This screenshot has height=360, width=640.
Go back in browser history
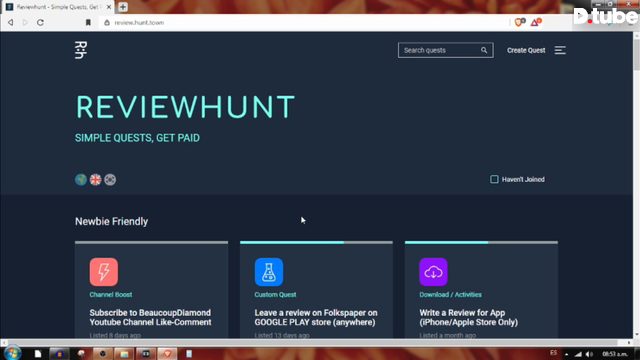click(11, 22)
